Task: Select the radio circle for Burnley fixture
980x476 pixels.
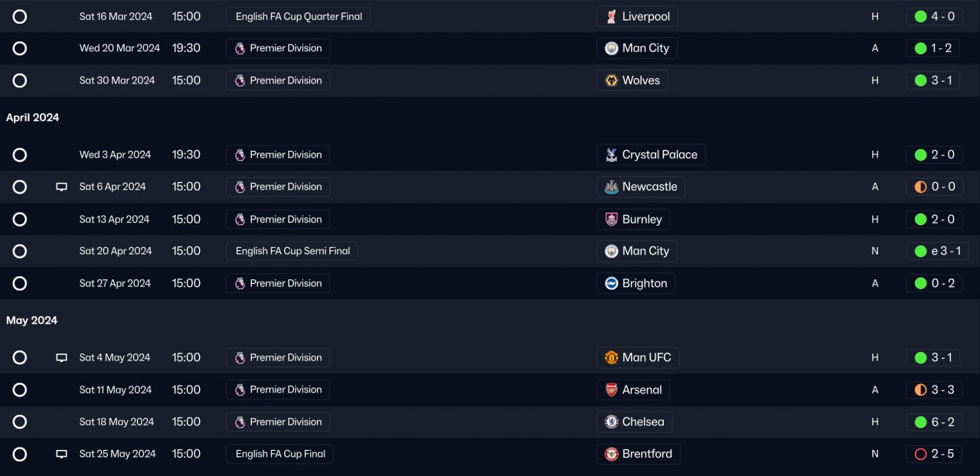Action: point(20,220)
